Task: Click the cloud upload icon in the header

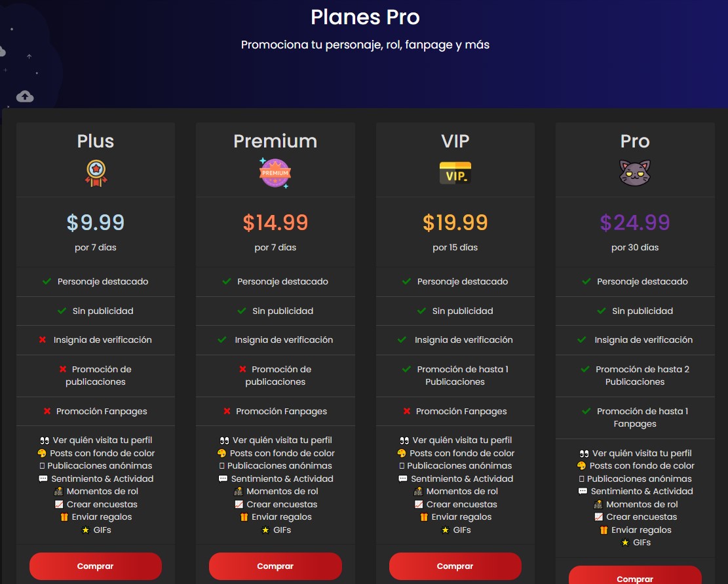Action: 25,96
